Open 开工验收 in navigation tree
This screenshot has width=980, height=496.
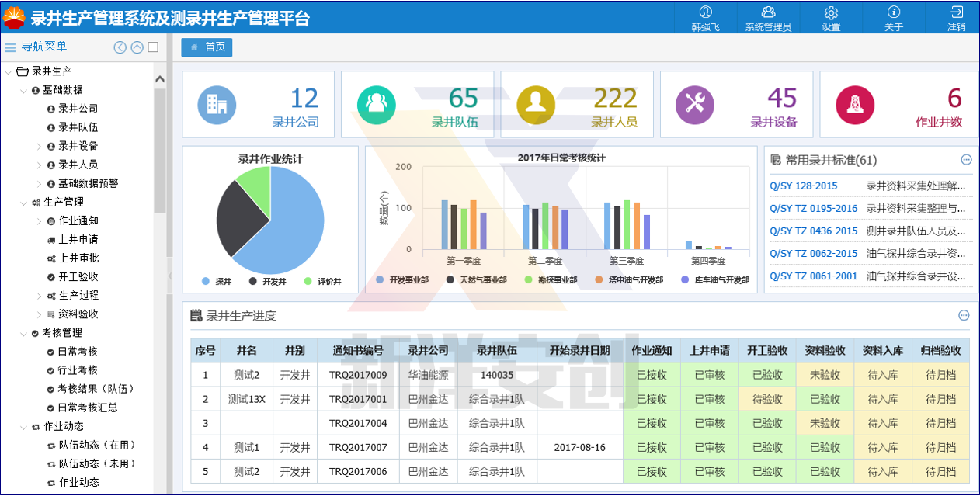point(78,276)
